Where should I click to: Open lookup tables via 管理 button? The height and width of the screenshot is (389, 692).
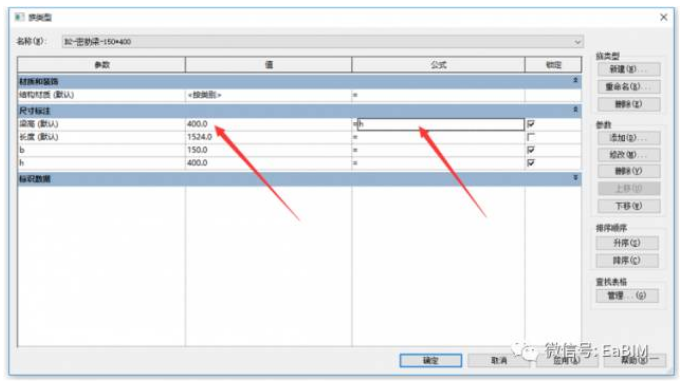pos(627,296)
